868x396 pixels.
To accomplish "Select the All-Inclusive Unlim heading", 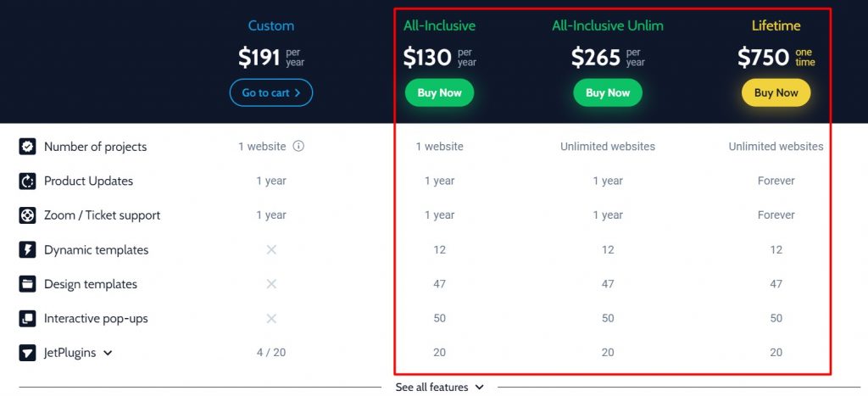I will 608,25.
